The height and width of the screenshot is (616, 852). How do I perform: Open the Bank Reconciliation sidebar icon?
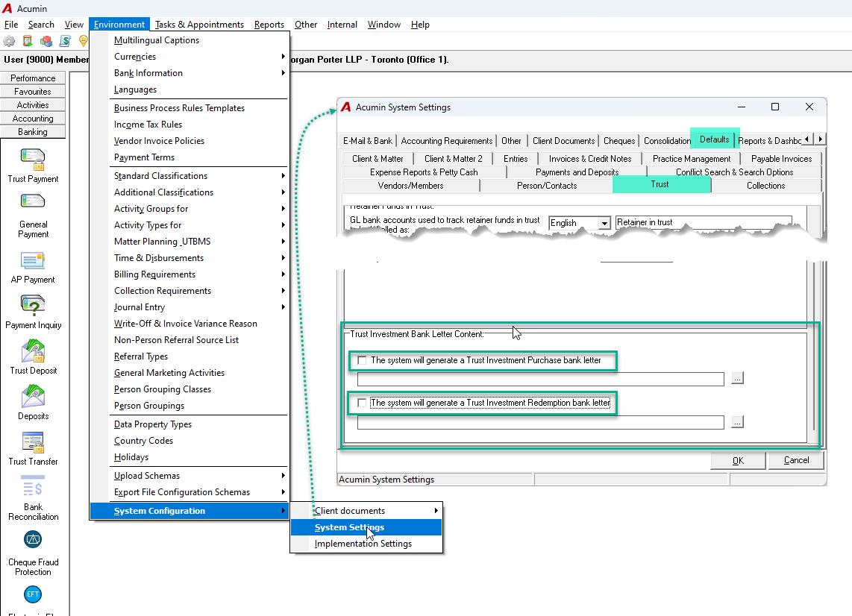(33, 487)
